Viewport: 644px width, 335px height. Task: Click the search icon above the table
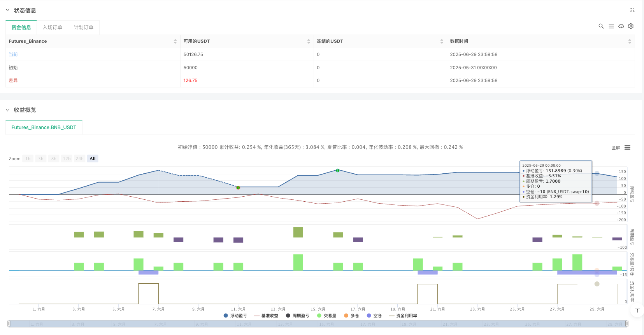[601, 26]
